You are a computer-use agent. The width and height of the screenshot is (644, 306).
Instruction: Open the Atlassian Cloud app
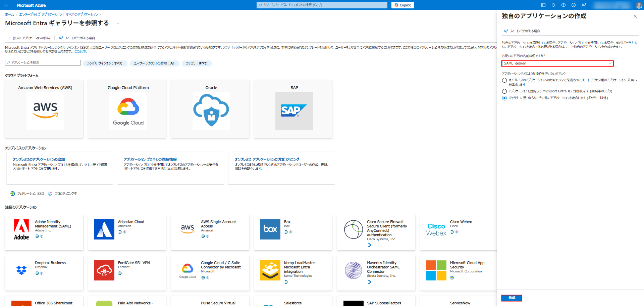tap(127, 232)
